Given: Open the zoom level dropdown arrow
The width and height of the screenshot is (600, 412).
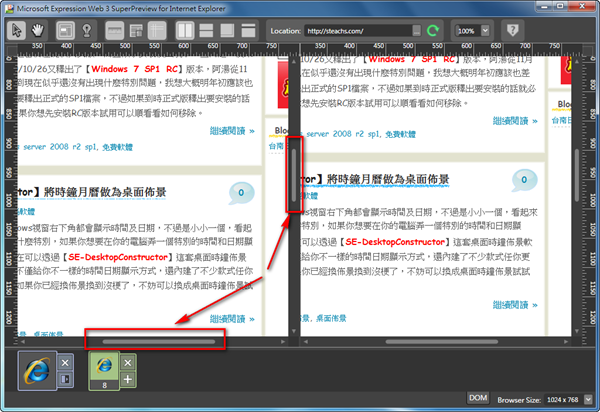Looking at the screenshot, I should [x=485, y=31].
